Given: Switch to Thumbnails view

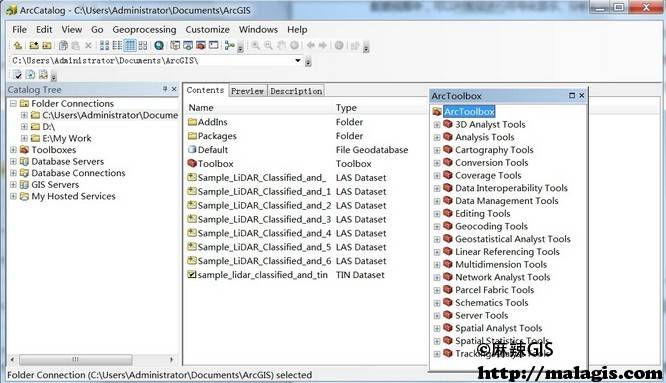Looking at the screenshot, I should 143,45.
